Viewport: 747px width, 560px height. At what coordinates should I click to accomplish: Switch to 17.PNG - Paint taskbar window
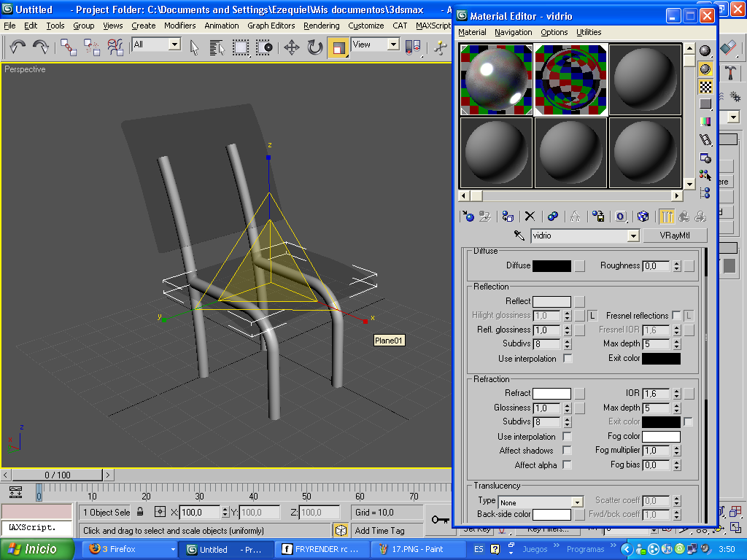[x=417, y=549]
